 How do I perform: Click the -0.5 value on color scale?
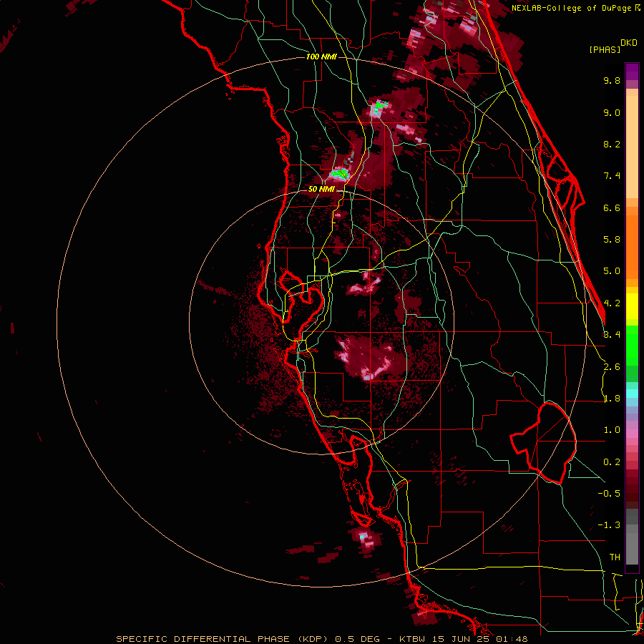click(609, 494)
